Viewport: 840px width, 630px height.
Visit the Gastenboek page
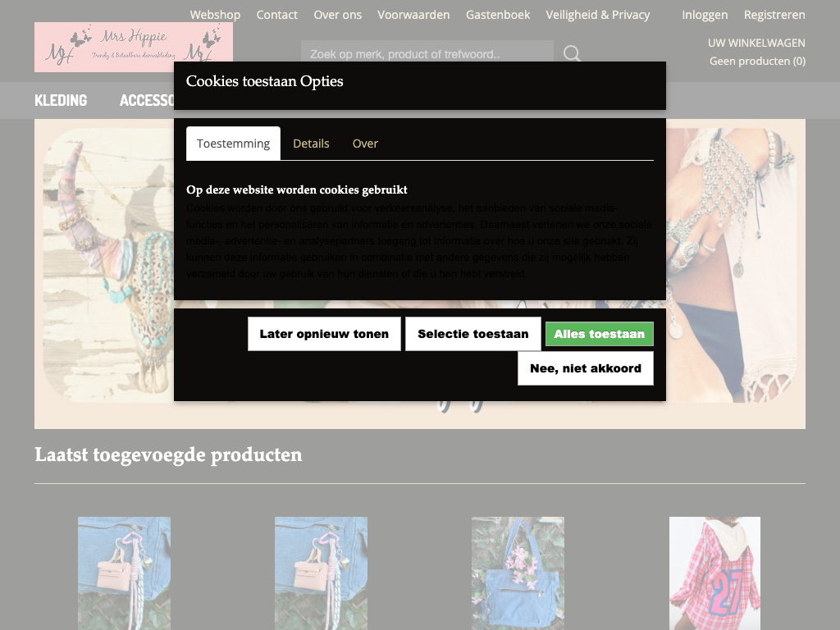pos(498,15)
